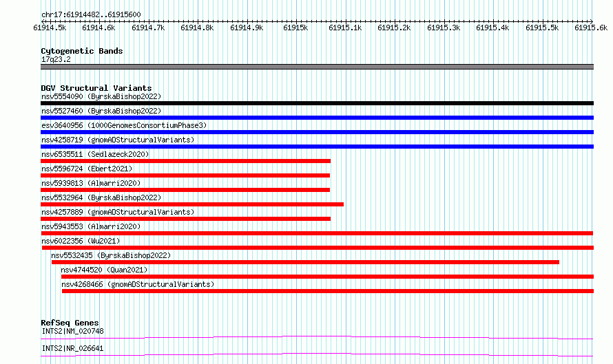613x364 pixels.
Task: Click the 61915.1k ruler tick label
Action: [345, 28]
